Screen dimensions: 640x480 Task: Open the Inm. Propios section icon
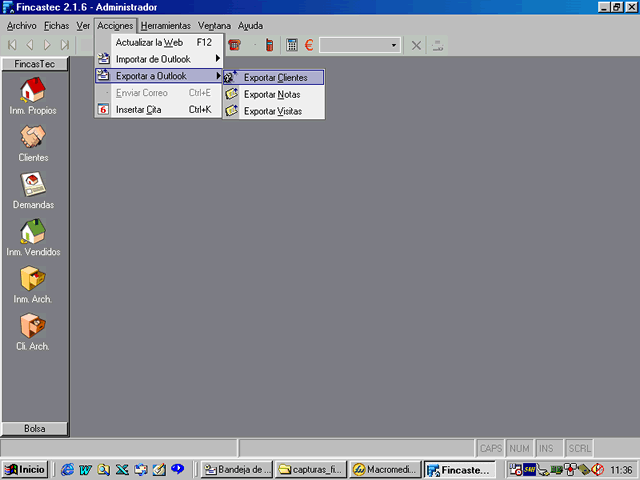click(33, 91)
